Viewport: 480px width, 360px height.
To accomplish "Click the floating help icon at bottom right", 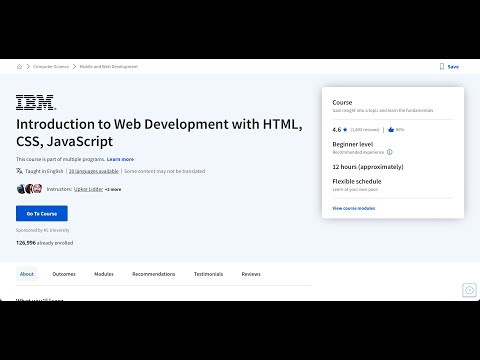I will coord(469,290).
